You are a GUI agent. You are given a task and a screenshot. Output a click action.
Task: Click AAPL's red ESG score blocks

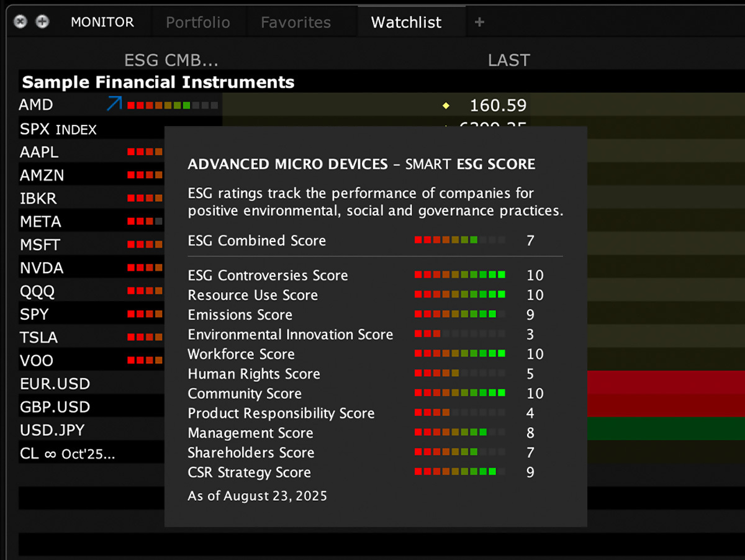coord(144,151)
